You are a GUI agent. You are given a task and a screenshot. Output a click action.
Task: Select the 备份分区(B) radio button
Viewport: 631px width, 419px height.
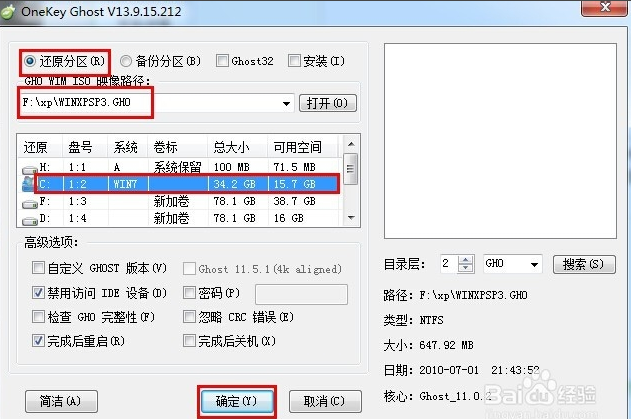(x=126, y=61)
